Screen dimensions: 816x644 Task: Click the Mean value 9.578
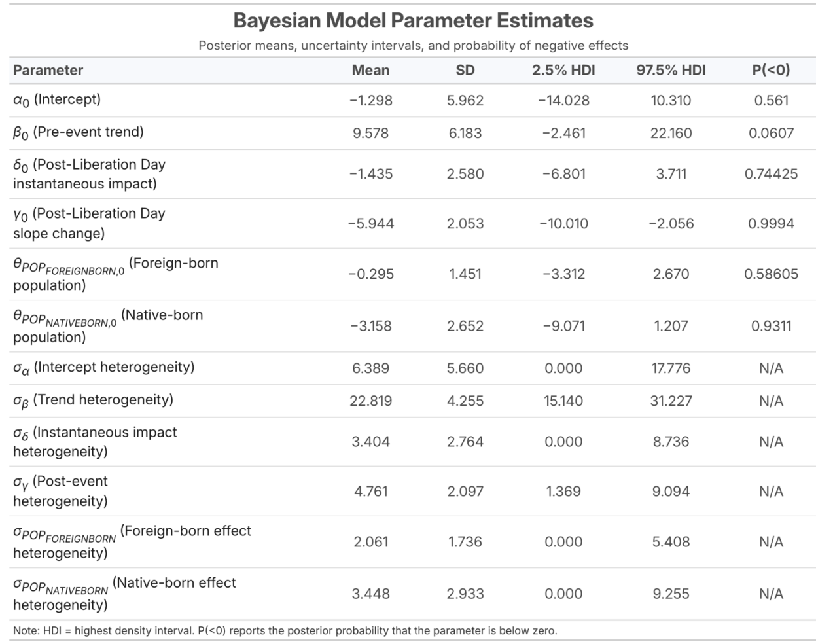(370, 133)
